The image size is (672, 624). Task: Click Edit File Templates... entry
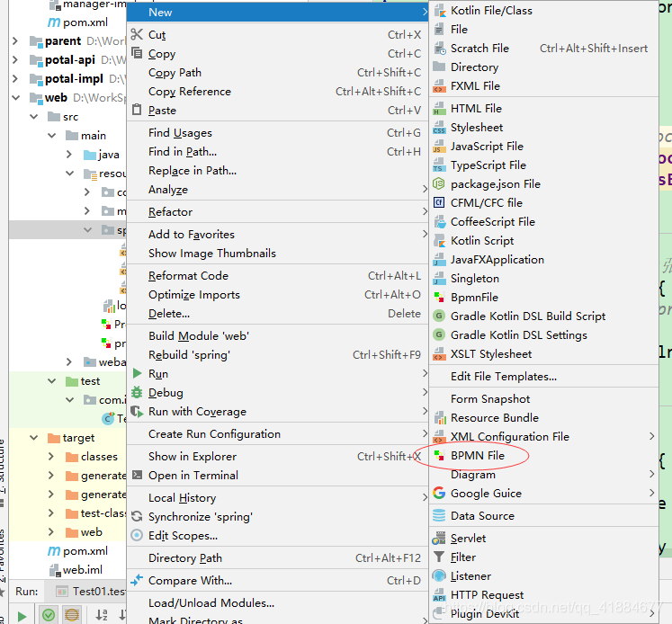point(543,377)
